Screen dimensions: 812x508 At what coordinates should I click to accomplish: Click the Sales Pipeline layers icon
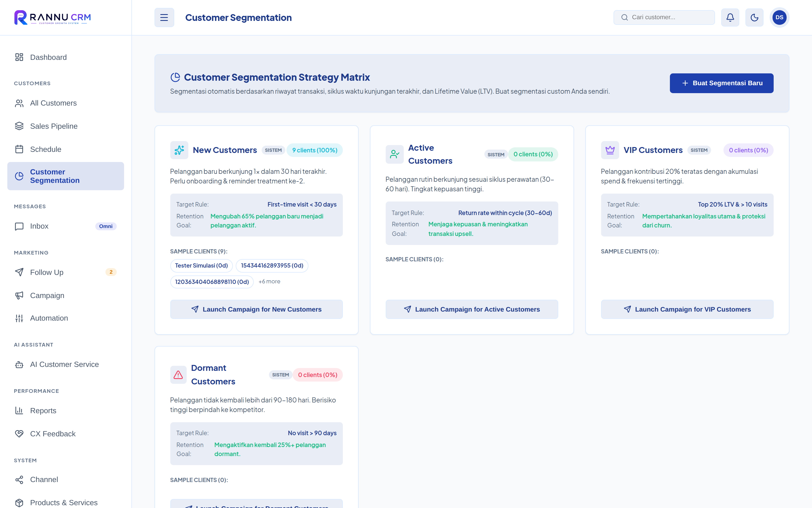tap(19, 126)
